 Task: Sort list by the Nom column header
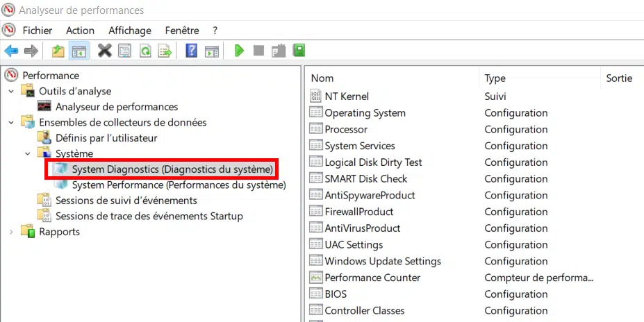click(x=322, y=78)
